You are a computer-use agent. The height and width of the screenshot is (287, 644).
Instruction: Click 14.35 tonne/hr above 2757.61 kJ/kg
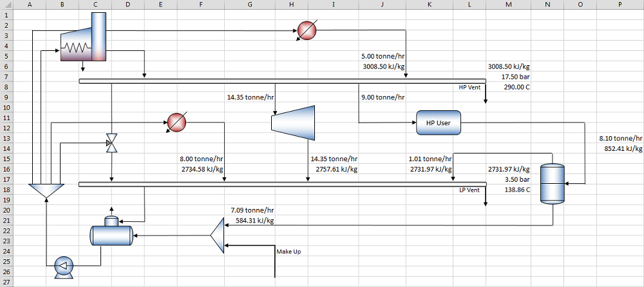click(x=334, y=159)
